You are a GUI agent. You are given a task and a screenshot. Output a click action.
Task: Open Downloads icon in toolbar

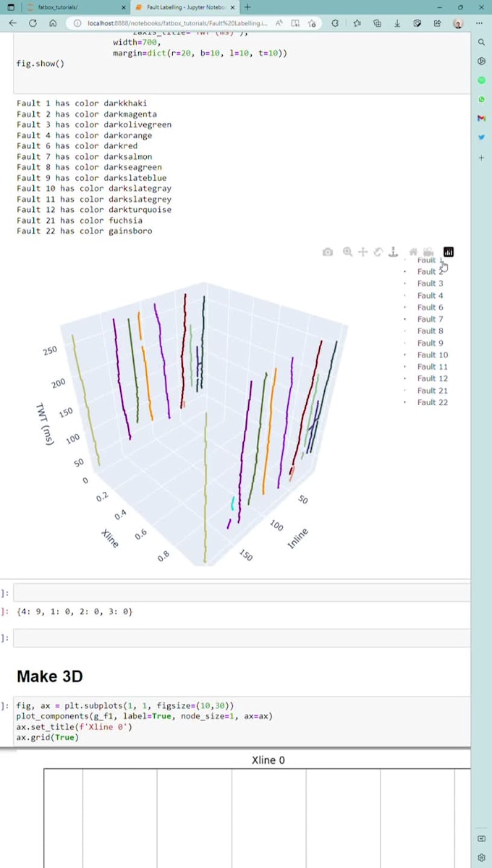pyautogui.click(x=397, y=23)
